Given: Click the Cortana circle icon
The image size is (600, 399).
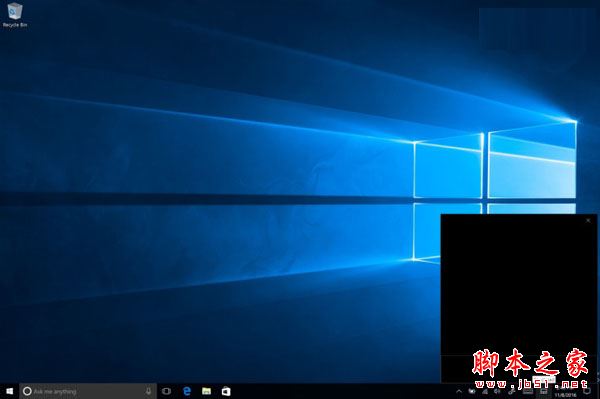Looking at the screenshot, I should click(x=27, y=391).
